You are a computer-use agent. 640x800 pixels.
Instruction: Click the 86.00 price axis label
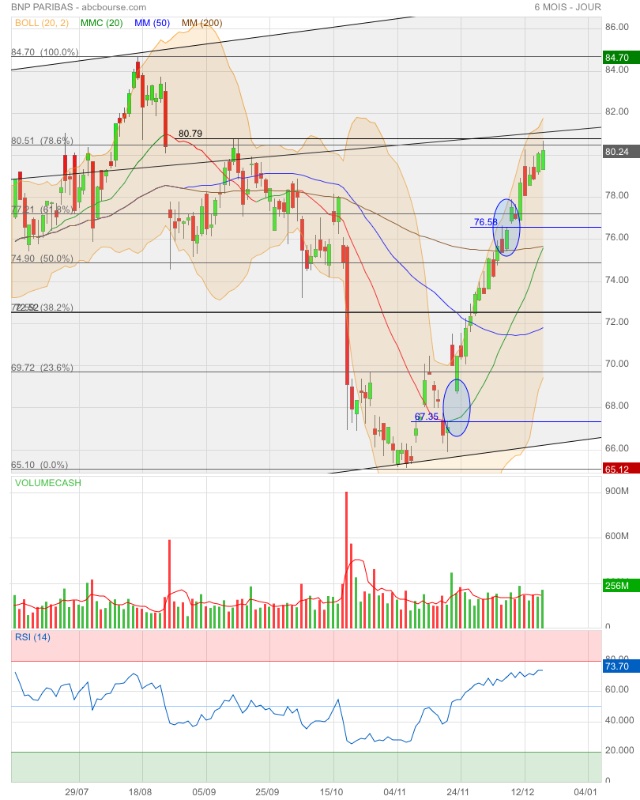point(617,27)
